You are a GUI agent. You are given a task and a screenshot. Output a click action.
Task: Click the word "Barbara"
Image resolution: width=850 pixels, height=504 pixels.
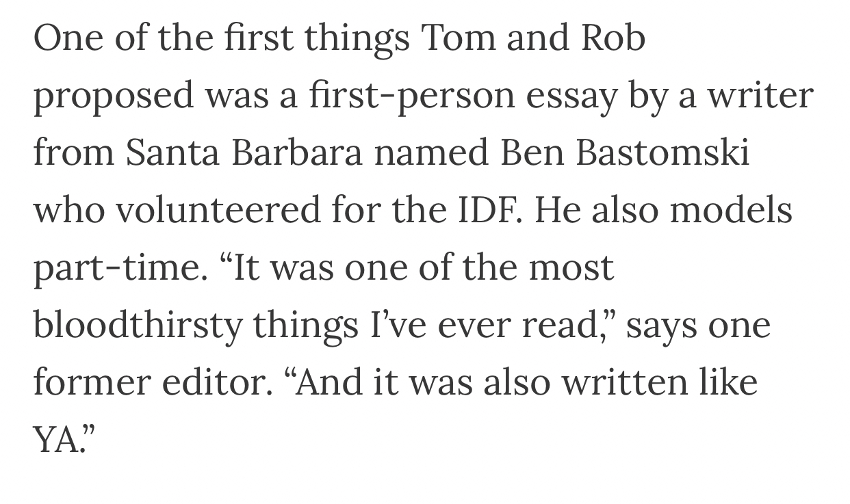coord(296,152)
